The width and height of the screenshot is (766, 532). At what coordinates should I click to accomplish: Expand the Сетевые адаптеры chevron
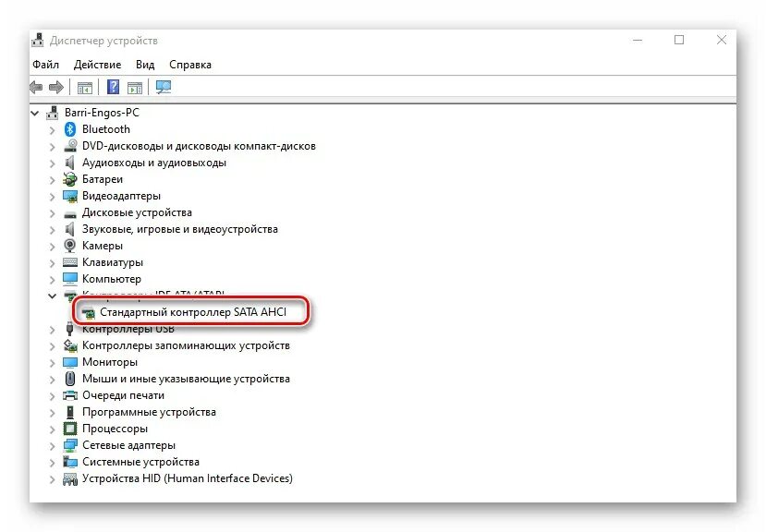(53, 445)
